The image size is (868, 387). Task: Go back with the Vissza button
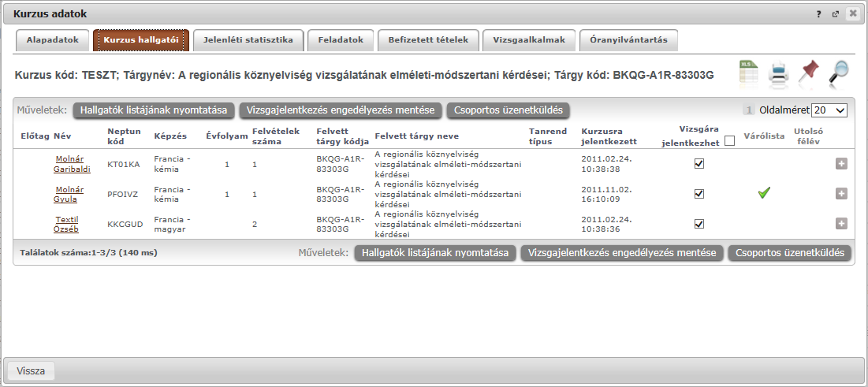[31, 371]
